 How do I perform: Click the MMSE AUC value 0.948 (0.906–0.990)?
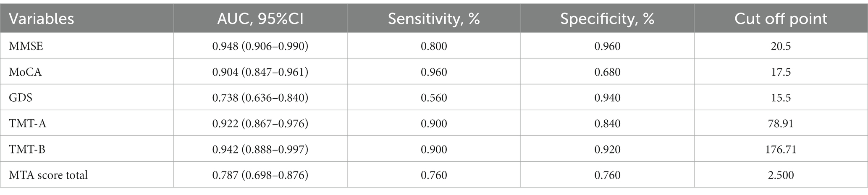coord(260,46)
